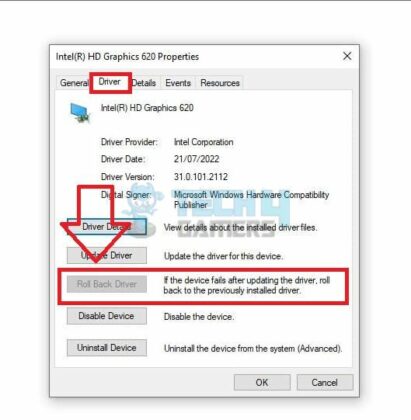Switch to the General tab
Image resolution: width=411 pixels, height=420 pixels.
74,83
